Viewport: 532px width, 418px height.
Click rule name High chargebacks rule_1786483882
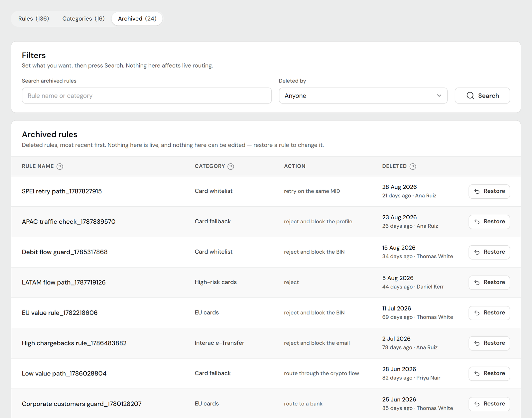click(74, 343)
